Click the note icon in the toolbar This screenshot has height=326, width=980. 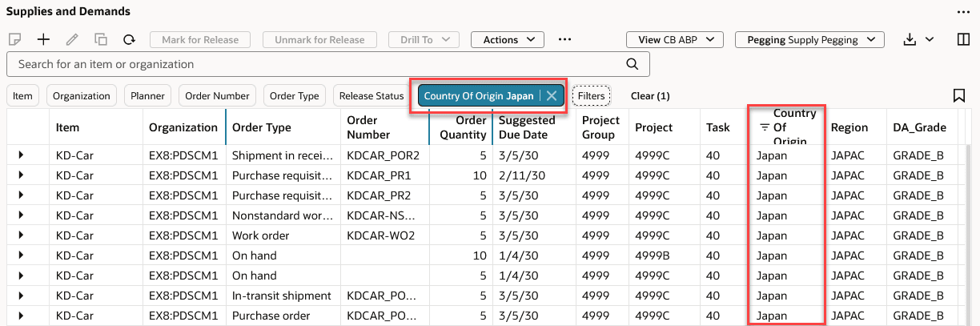14,39
